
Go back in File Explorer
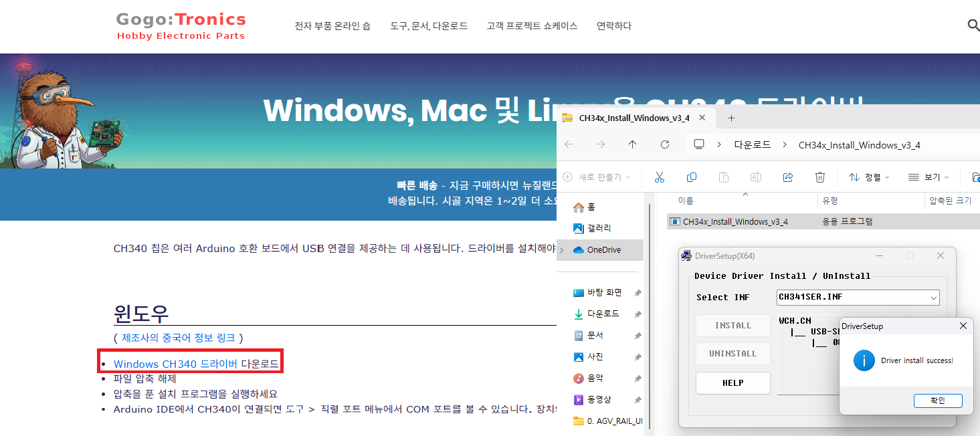pos(569,144)
